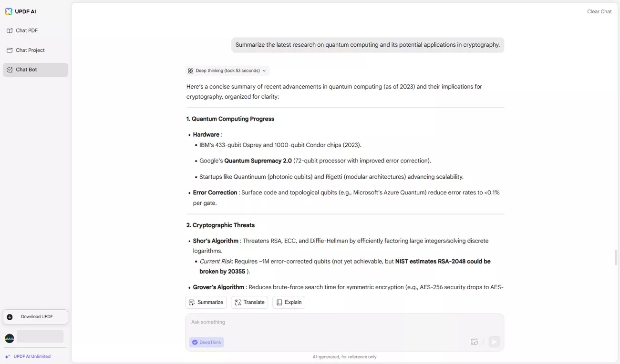Click the UPDF AI logo icon
Viewport: 620px width, 364px height.
click(x=9, y=11)
